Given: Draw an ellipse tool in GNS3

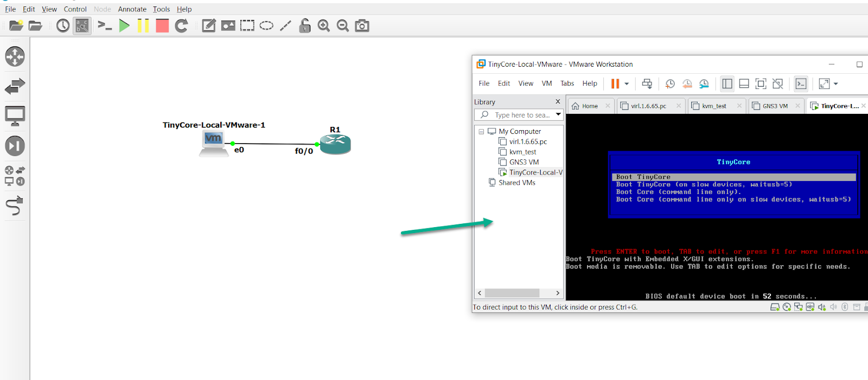Looking at the screenshot, I should pyautogui.click(x=266, y=25).
